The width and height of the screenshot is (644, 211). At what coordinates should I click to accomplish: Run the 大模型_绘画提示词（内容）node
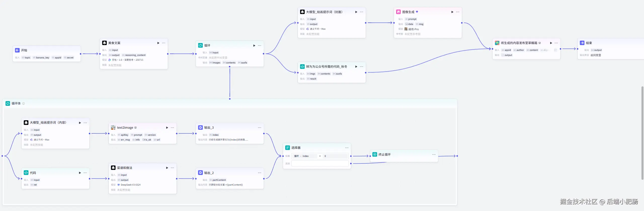(x=80, y=123)
